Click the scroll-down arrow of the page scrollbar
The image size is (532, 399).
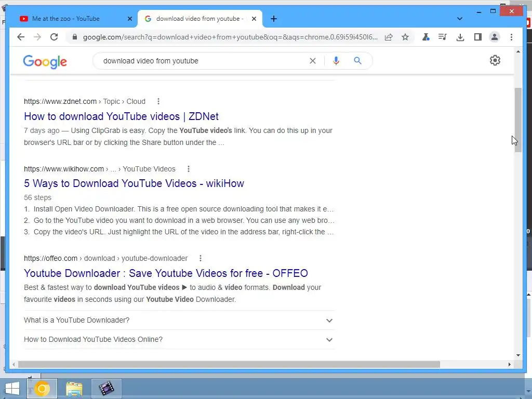click(x=518, y=355)
